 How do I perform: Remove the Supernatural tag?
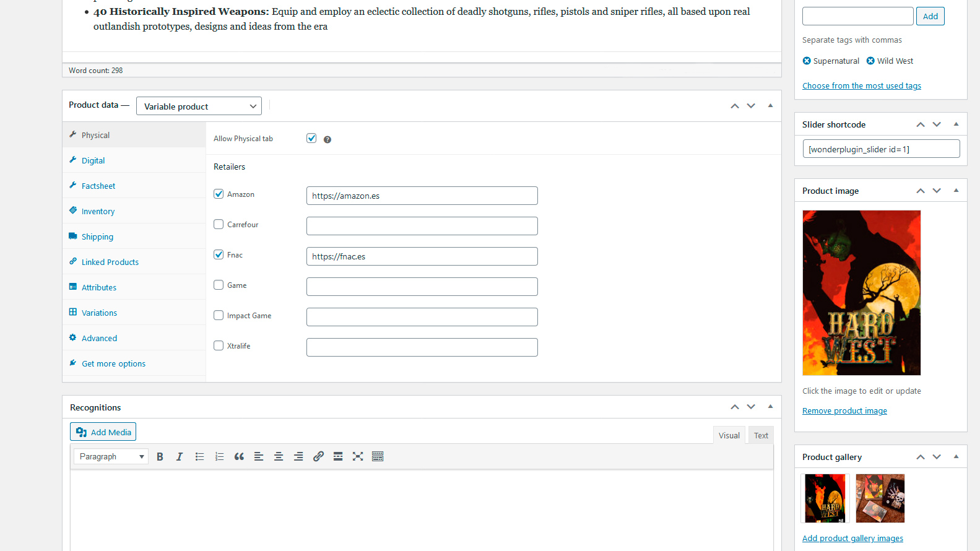click(807, 61)
